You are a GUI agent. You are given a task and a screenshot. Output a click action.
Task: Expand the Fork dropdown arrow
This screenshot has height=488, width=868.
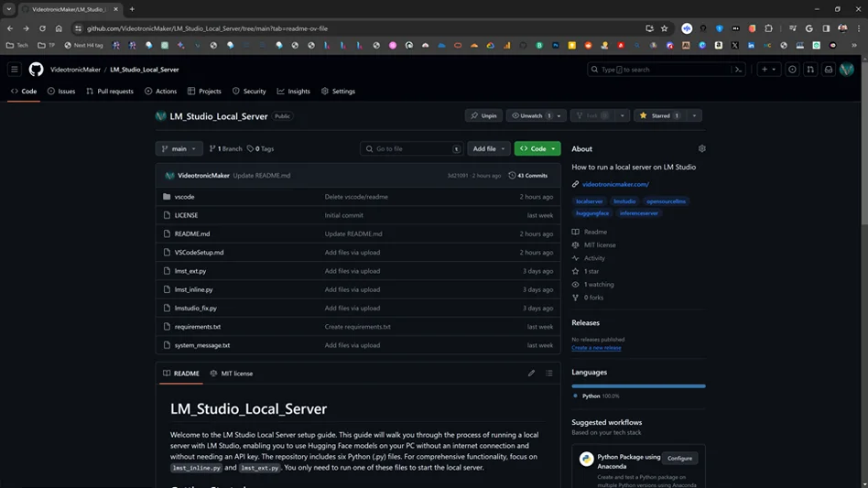623,115
